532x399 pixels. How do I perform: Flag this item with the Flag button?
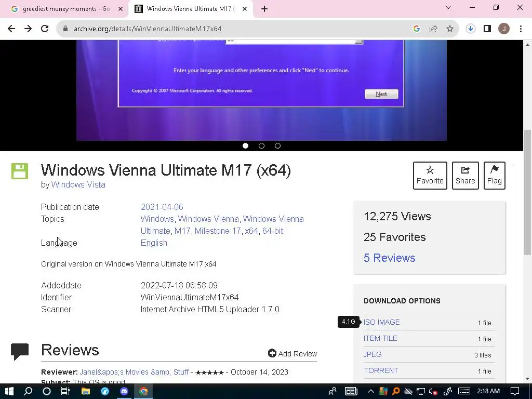pyautogui.click(x=495, y=176)
